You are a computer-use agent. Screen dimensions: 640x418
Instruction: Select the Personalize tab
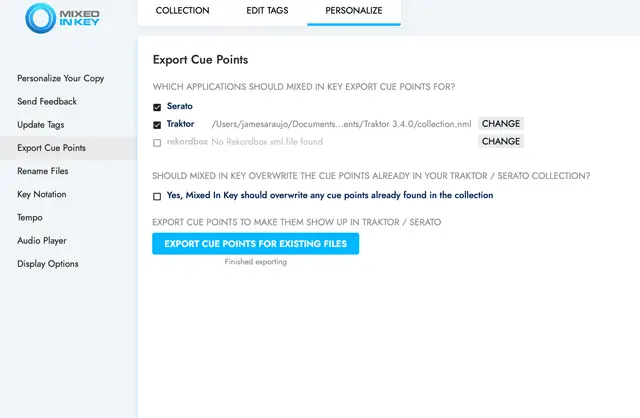(x=354, y=11)
